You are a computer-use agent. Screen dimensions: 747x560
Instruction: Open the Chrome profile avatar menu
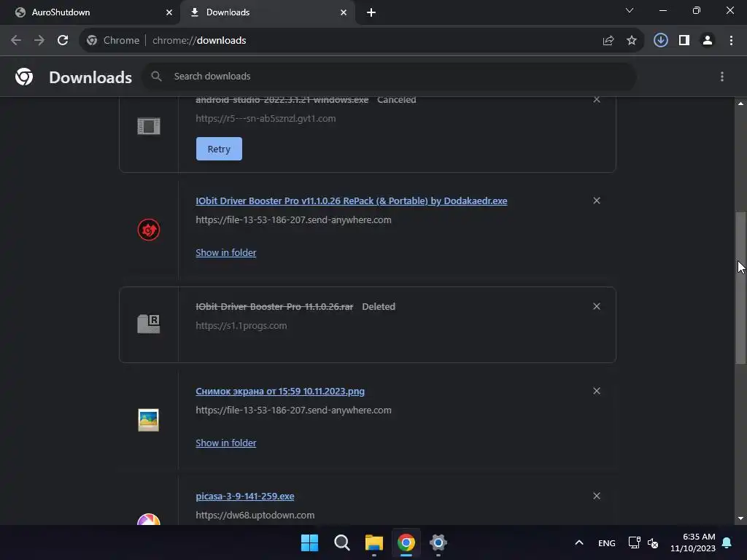708,41
